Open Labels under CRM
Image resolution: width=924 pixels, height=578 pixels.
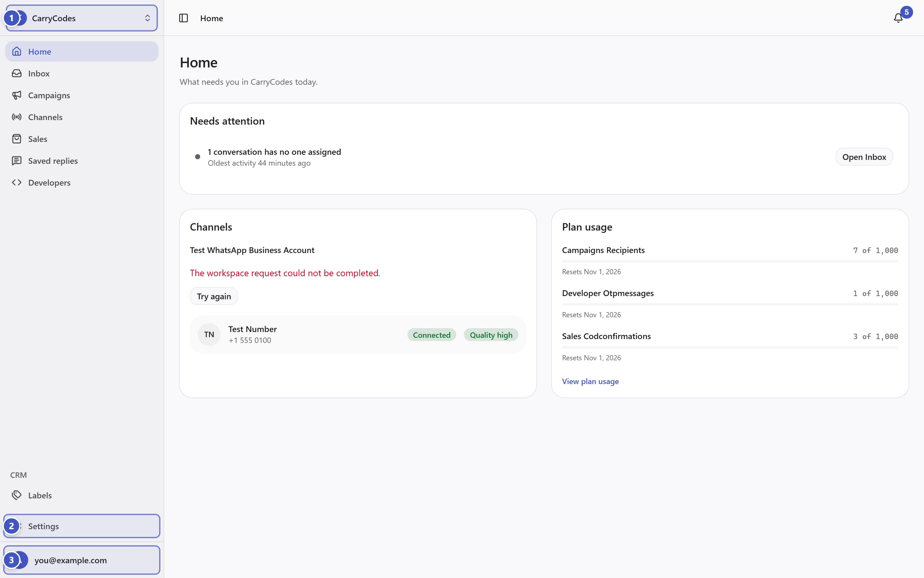[x=82, y=495]
